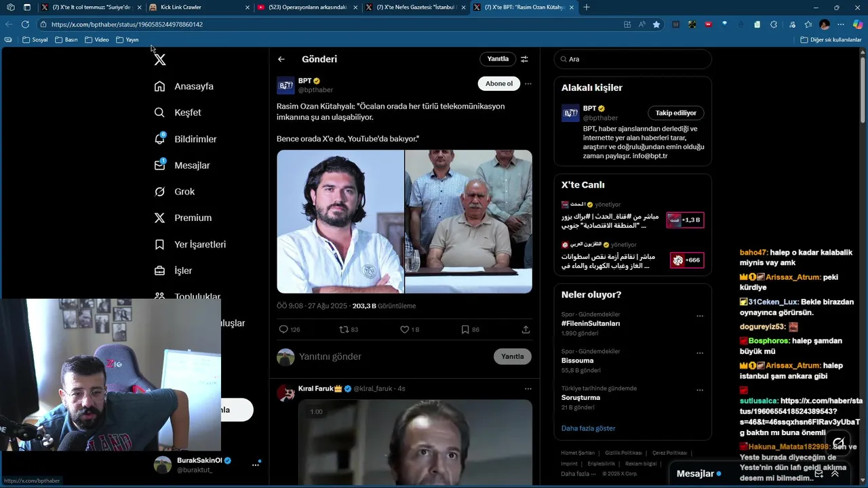Open reply filter settings icon next to Yanıtla

pos(524,59)
